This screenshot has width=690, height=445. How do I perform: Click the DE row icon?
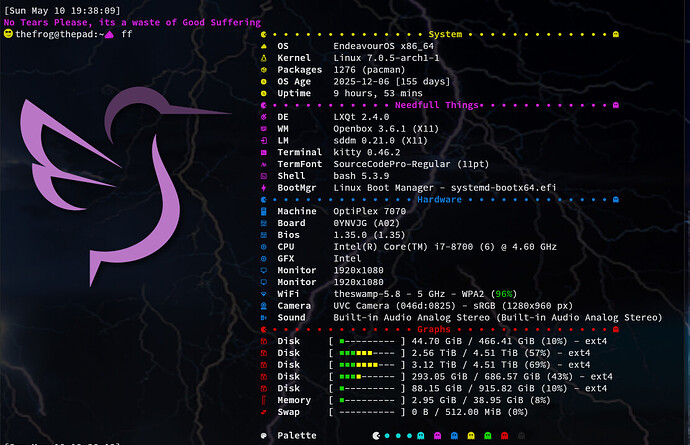coord(264,117)
